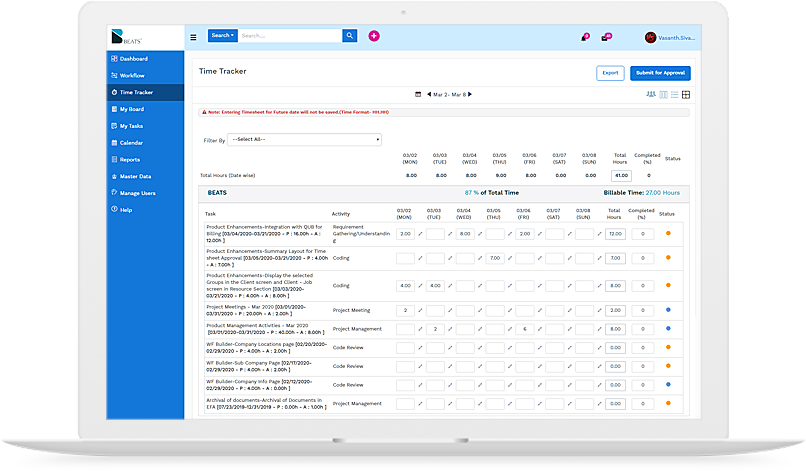
Task: Click blue status dot for WF Builder-Company Info Page
Action: point(668,385)
